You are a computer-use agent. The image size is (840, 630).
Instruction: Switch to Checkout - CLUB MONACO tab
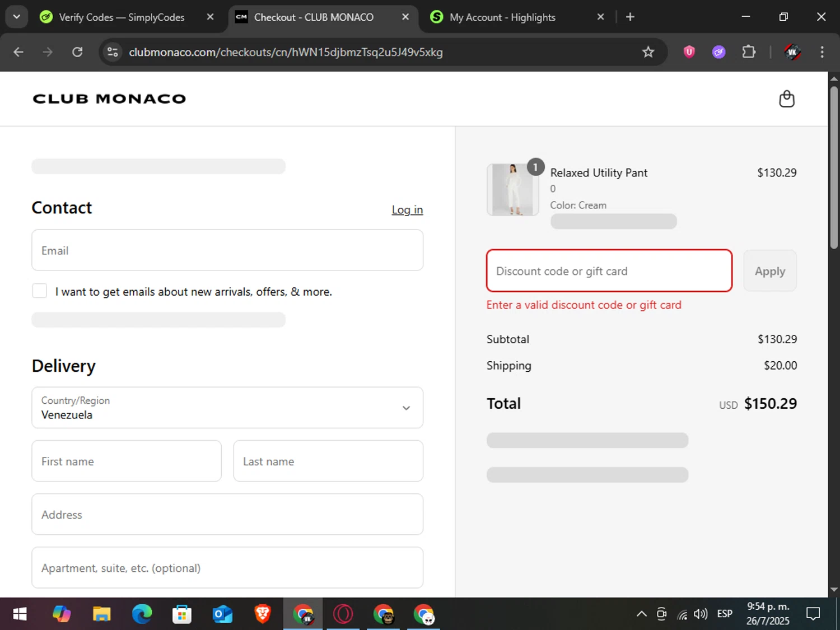click(x=314, y=17)
